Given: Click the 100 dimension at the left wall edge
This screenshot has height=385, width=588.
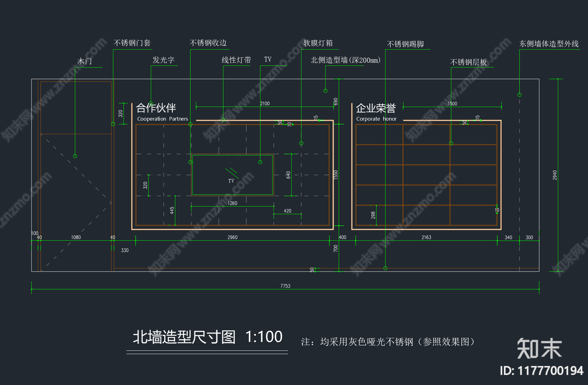Looking at the screenshot, I should (x=35, y=233).
